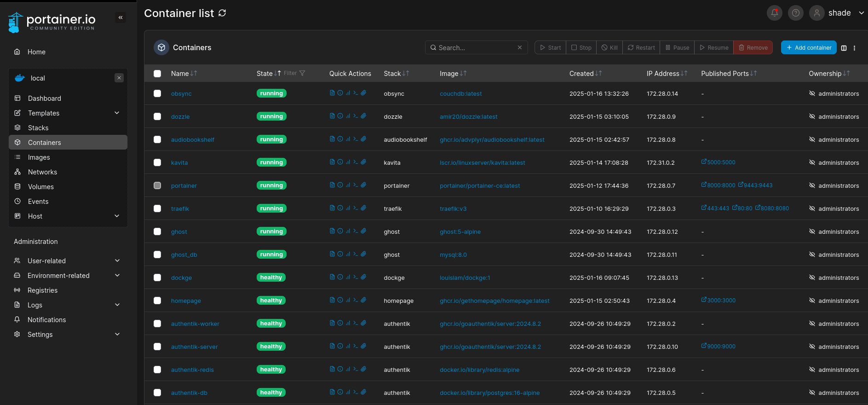Open the Images page
868x405 pixels.
pyautogui.click(x=68, y=157)
